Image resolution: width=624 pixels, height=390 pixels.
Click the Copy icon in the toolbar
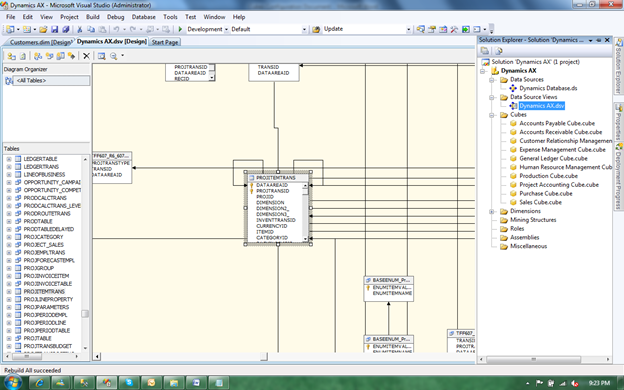tap(91, 29)
